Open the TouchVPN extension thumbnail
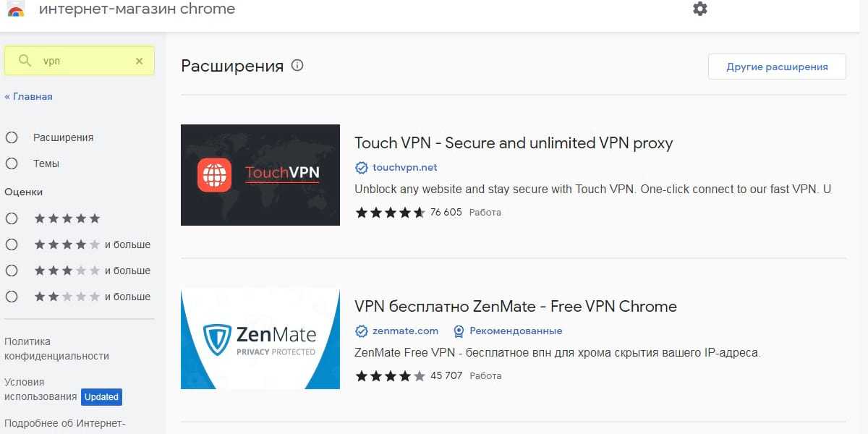 tap(260, 175)
